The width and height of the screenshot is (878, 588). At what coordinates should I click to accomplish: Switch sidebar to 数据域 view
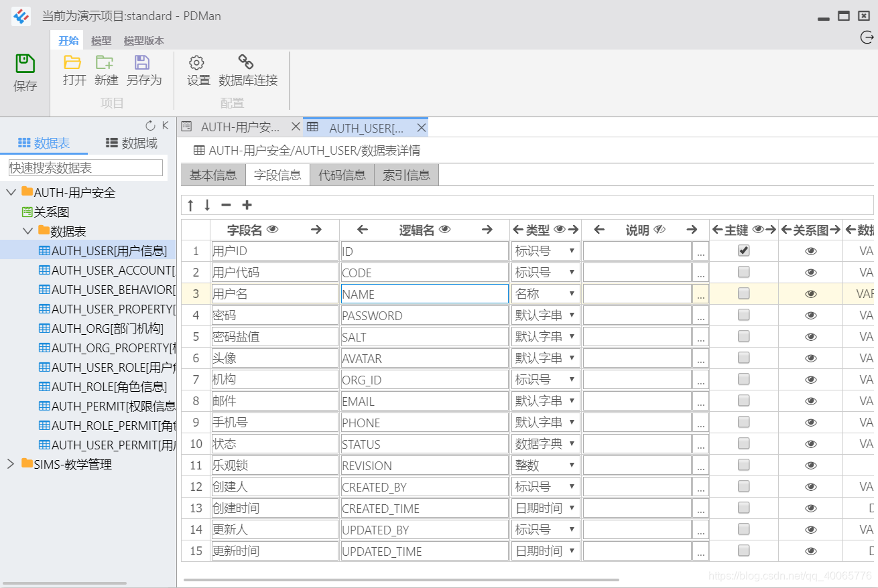click(x=132, y=143)
